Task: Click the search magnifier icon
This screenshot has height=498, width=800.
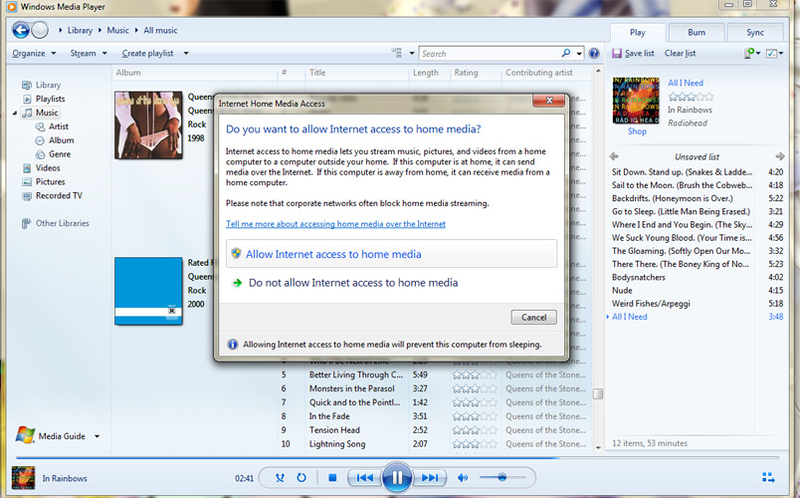Action: click(x=566, y=53)
